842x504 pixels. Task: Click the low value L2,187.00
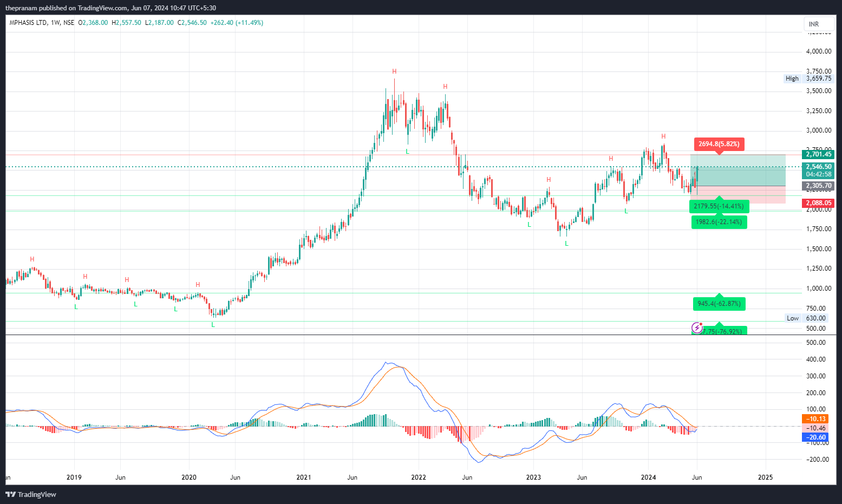pos(159,23)
